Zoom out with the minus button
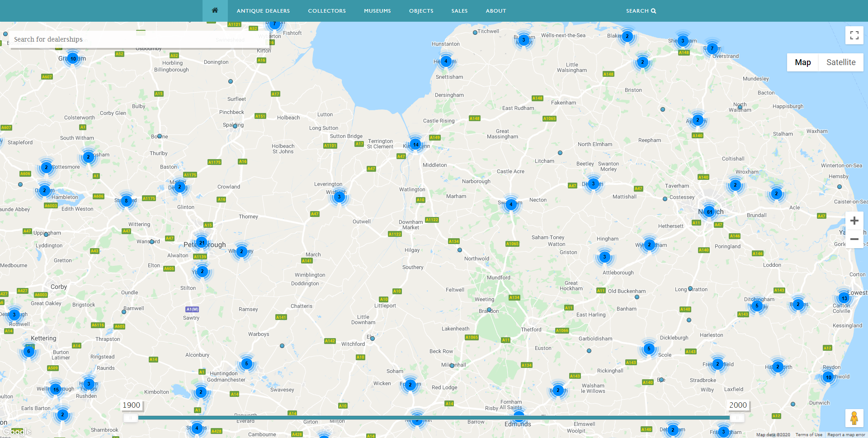868x438 pixels. 854,239
